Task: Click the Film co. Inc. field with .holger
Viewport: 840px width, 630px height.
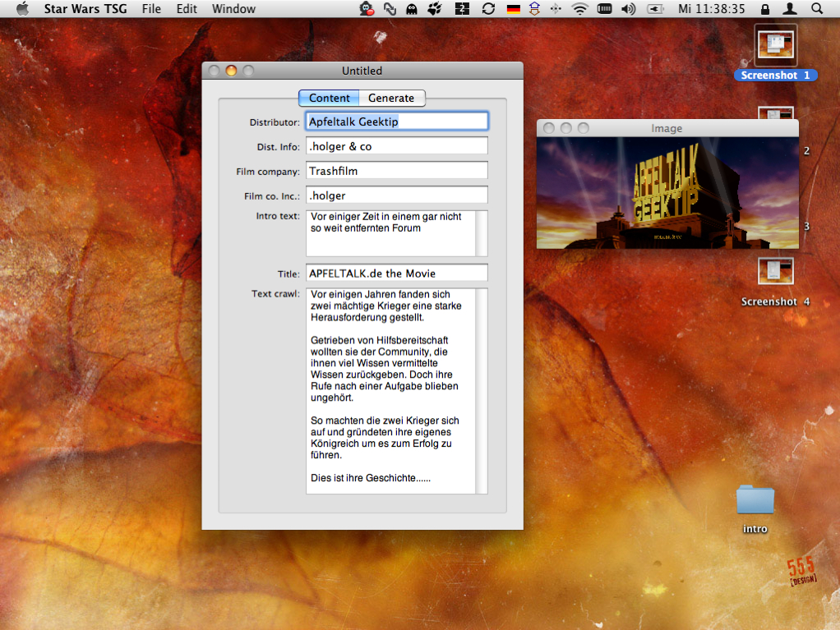Action: (x=397, y=195)
